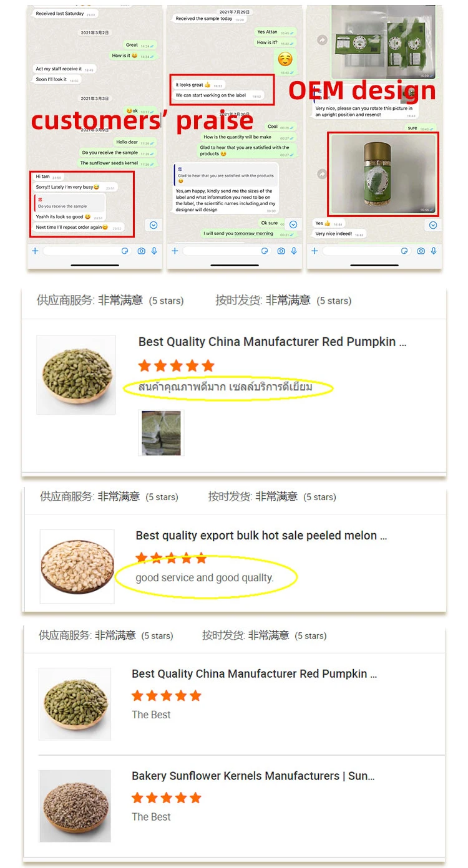
Task: Open 'Bakery Sunflower Kernels Manufacturers' product link
Action: (x=253, y=776)
